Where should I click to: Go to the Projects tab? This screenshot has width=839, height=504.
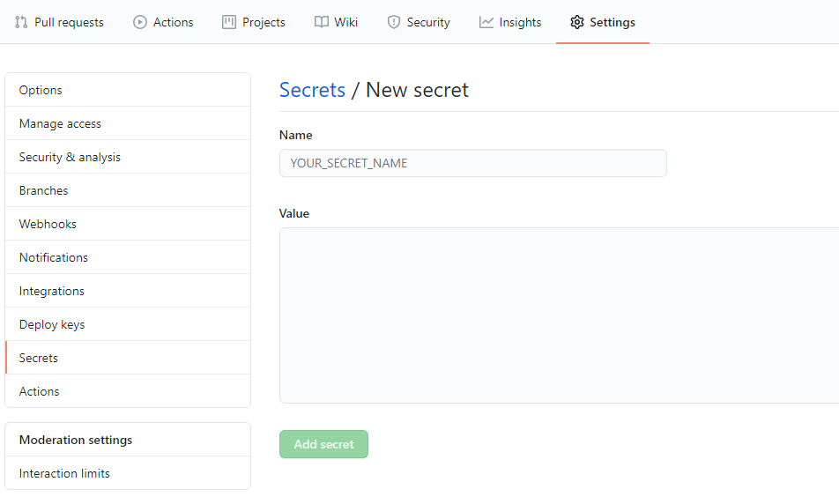[264, 23]
